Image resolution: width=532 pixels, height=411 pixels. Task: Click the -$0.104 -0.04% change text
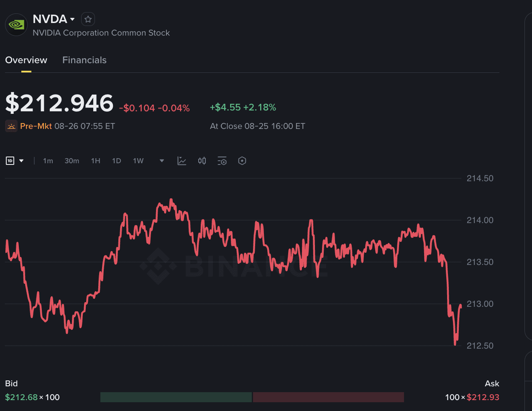154,108
